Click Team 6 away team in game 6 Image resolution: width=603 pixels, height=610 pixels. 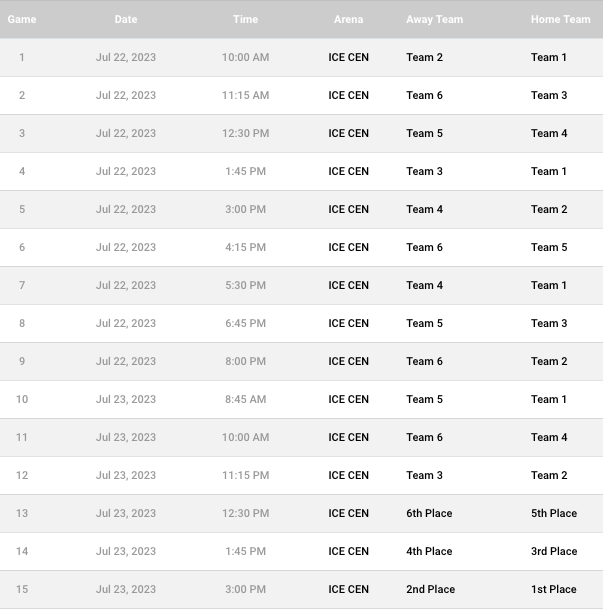pyautogui.click(x=424, y=247)
